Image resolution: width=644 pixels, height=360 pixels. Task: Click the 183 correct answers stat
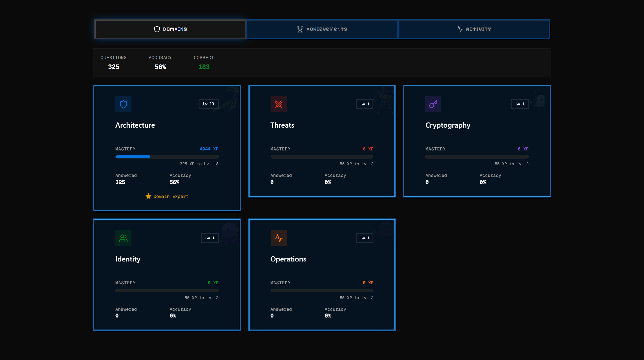click(203, 66)
